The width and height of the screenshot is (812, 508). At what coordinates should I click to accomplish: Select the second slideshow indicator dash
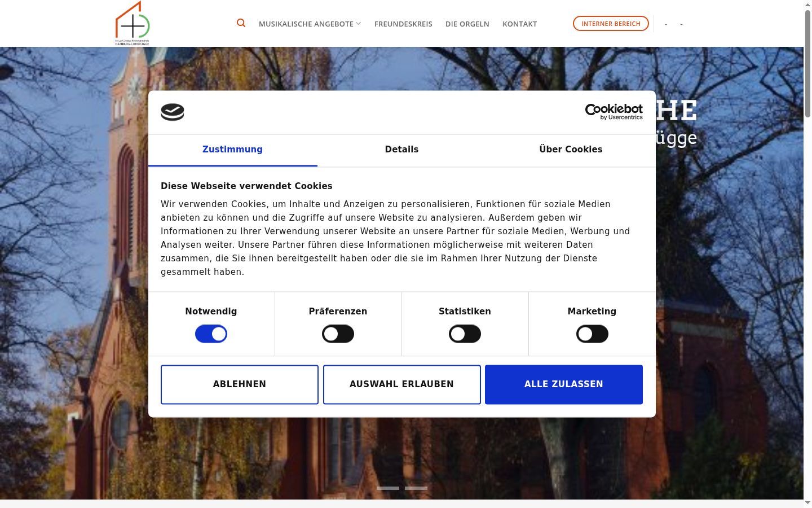(x=416, y=488)
